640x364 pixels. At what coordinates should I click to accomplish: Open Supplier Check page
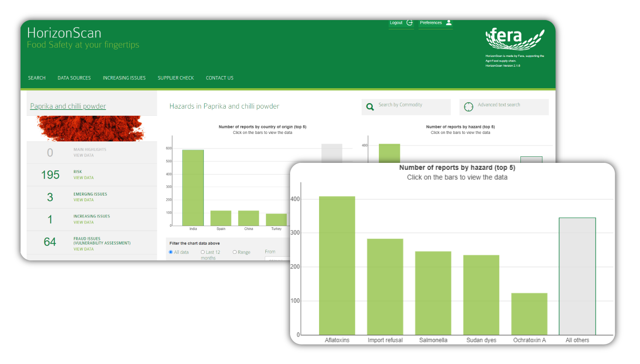coord(176,78)
